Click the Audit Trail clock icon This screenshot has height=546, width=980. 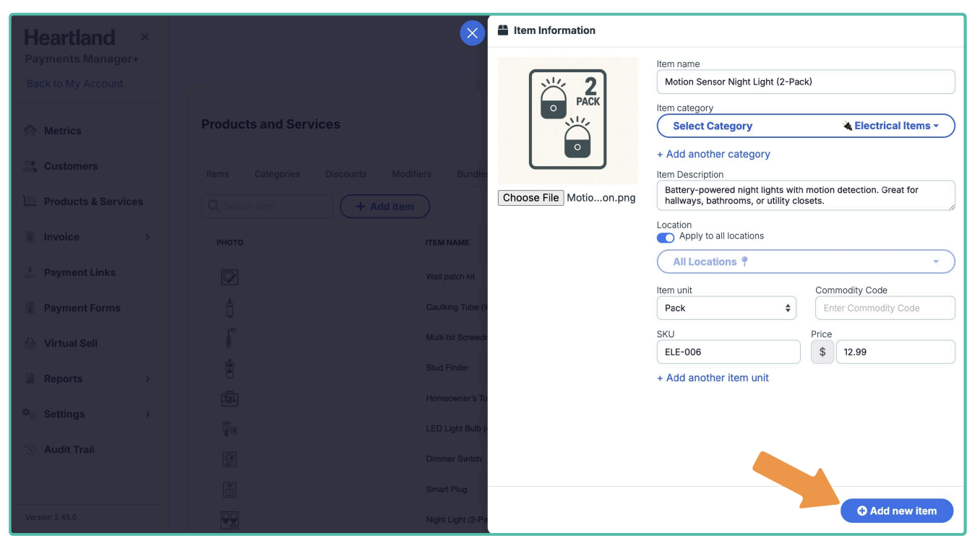click(30, 449)
